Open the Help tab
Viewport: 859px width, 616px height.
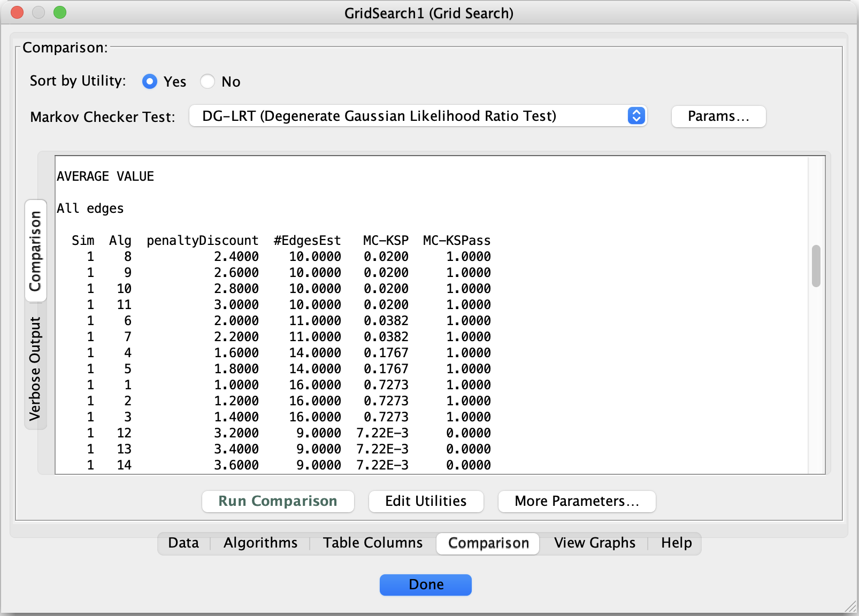click(x=676, y=543)
